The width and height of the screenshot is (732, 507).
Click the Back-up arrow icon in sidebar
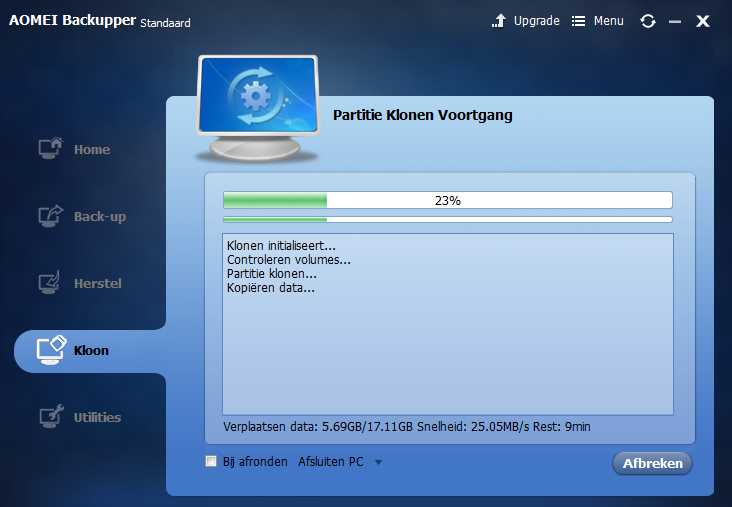click(50, 216)
